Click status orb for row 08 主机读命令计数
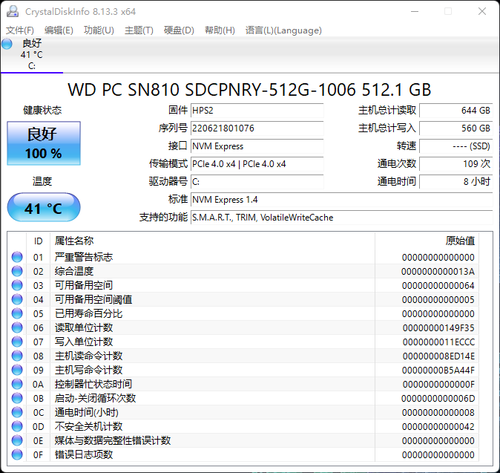The height and width of the screenshot is (473, 500). [17, 356]
